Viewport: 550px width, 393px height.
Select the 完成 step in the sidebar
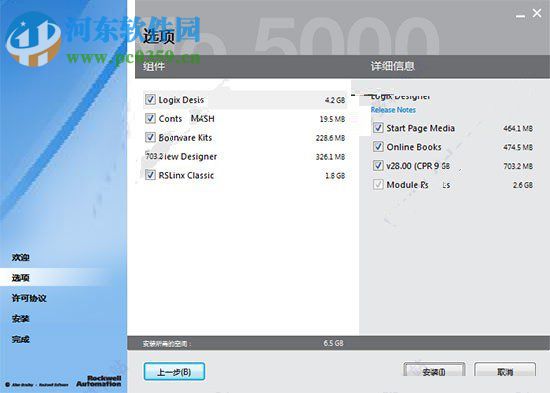[x=21, y=339]
